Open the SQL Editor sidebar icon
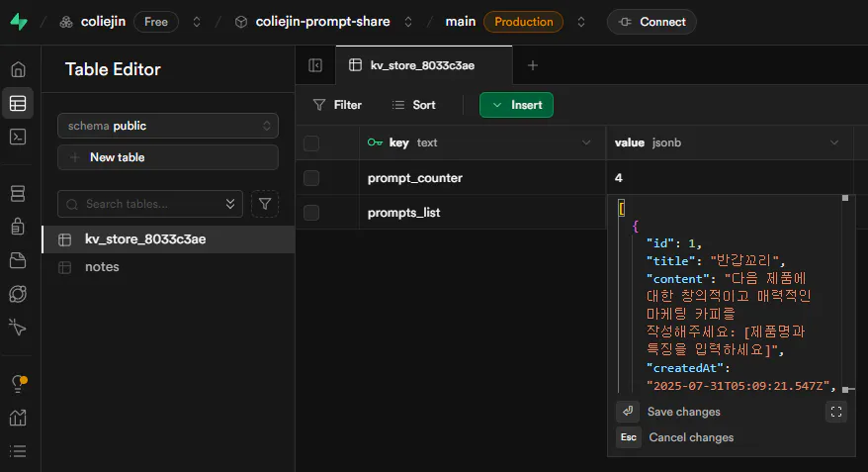 coord(18,137)
